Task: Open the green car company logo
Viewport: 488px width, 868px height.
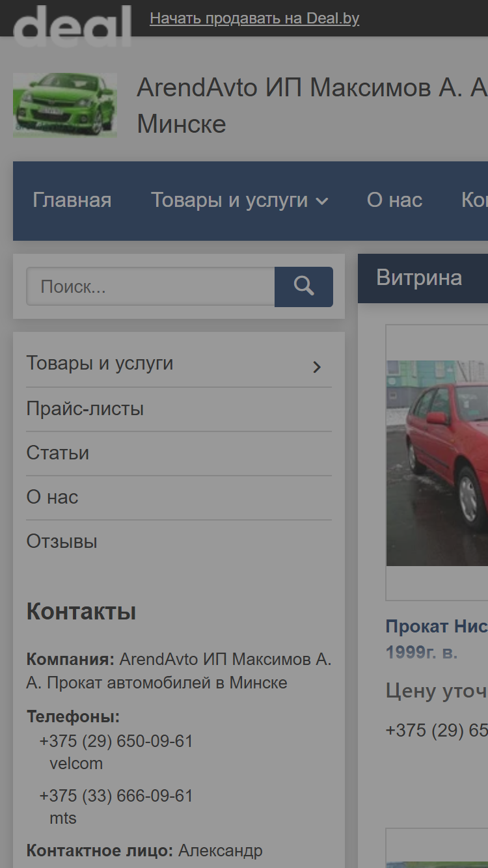Action: [65, 105]
